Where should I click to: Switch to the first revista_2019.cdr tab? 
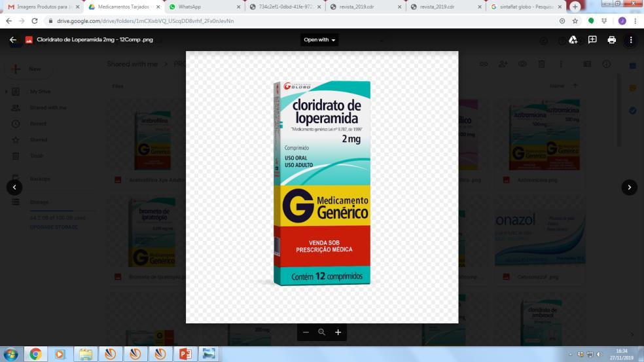(365, 7)
